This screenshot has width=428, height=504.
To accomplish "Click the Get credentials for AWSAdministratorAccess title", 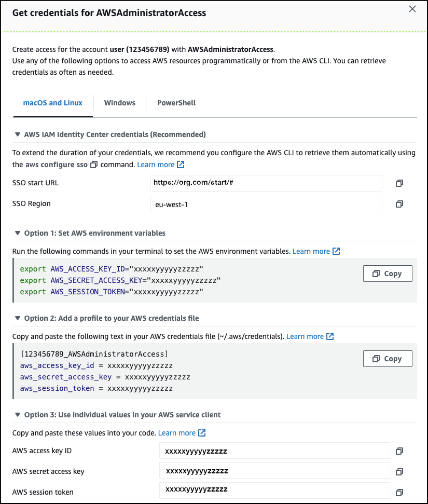I will pyautogui.click(x=109, y=13).
